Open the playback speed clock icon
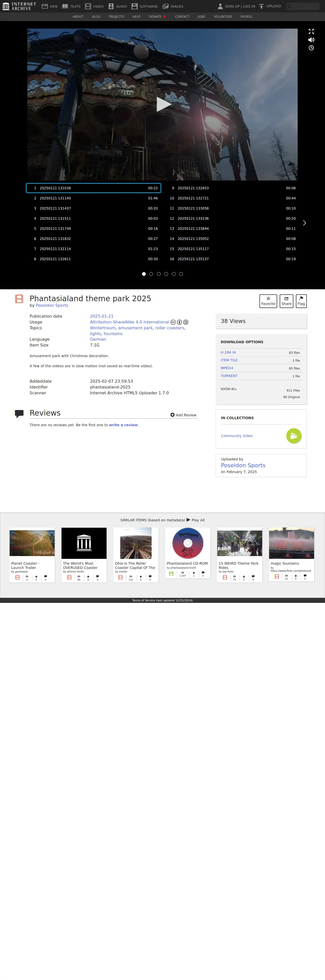 click(x=311, y=48)
